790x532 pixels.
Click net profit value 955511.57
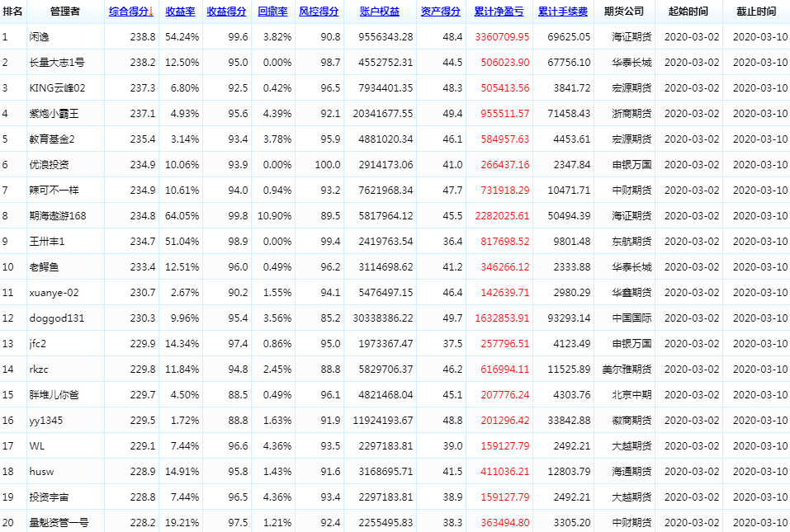(x=505, y=114)
